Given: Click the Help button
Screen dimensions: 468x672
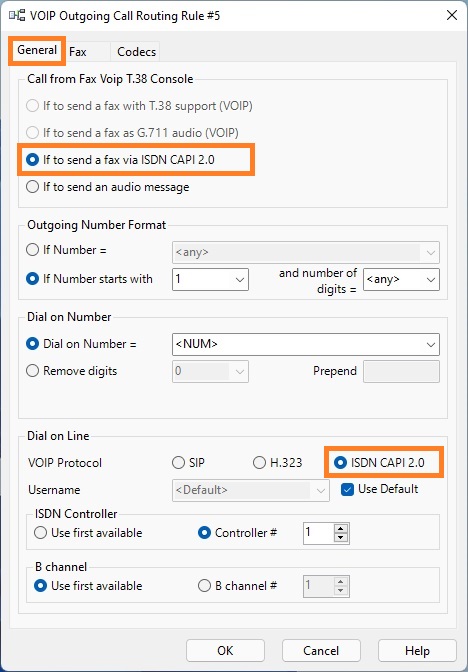Looking at the screenshot, I should (417, 651).
